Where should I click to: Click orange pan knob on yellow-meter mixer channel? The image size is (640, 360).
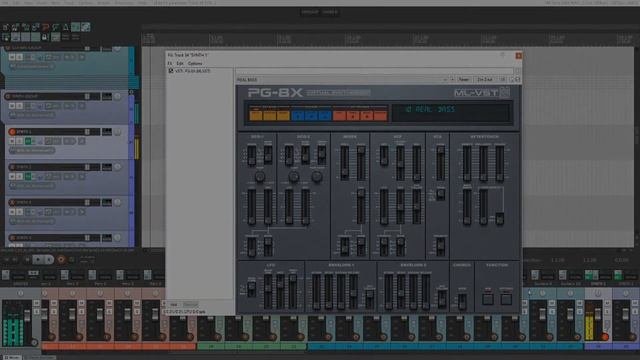[x=605, y=337]
